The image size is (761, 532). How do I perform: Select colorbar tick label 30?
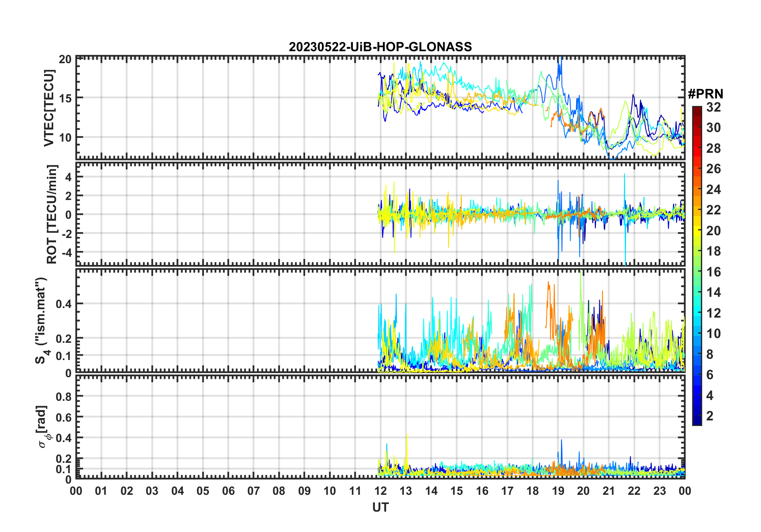713,128
